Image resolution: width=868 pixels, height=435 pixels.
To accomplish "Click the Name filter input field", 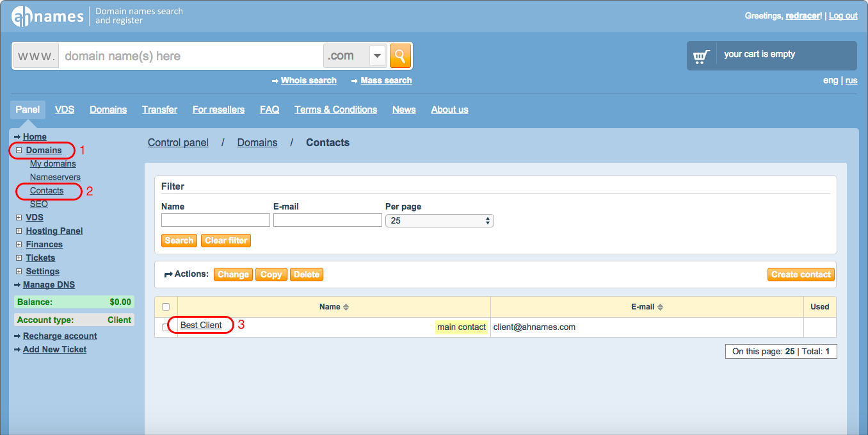I will [216, 220].
